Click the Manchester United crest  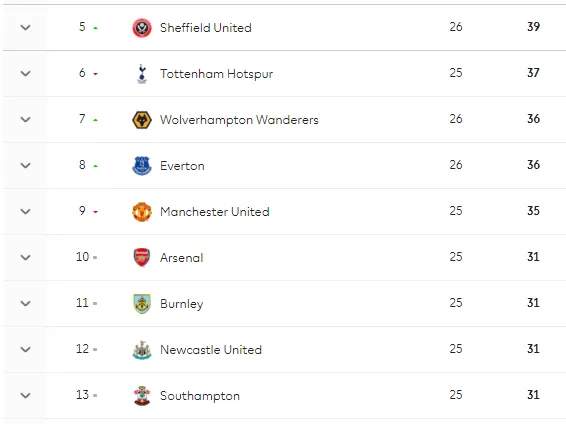tap(142, 212)
